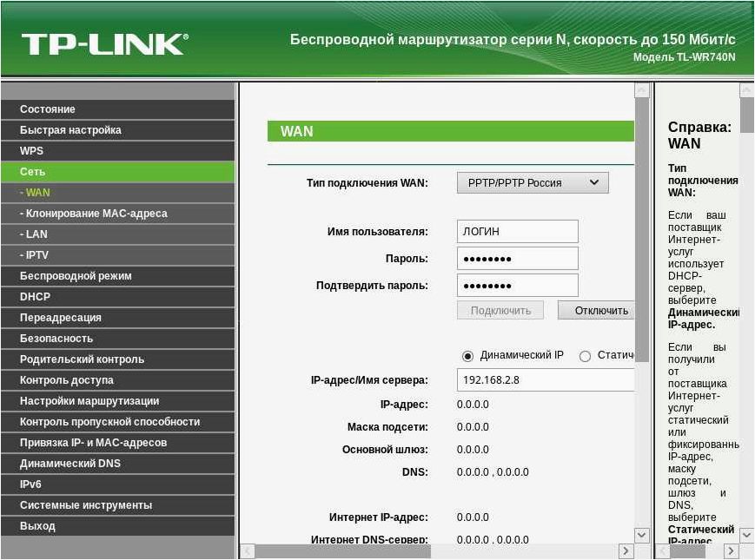Image resolution: width=755 pixels, height=560 pixels.
Task: Open the DHCP menu item
Action: (118, 297)
